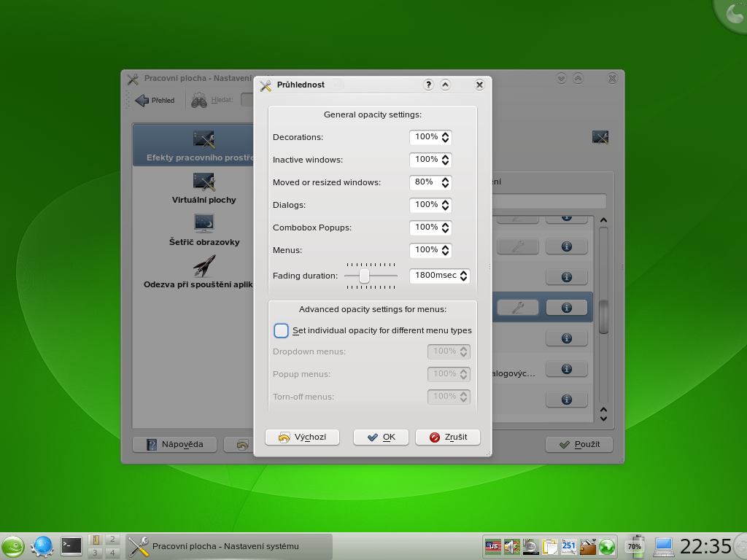Click the effects list scrollbar thumb
The width and height of the screenshot is (747, 560).
tap(603, 317)
